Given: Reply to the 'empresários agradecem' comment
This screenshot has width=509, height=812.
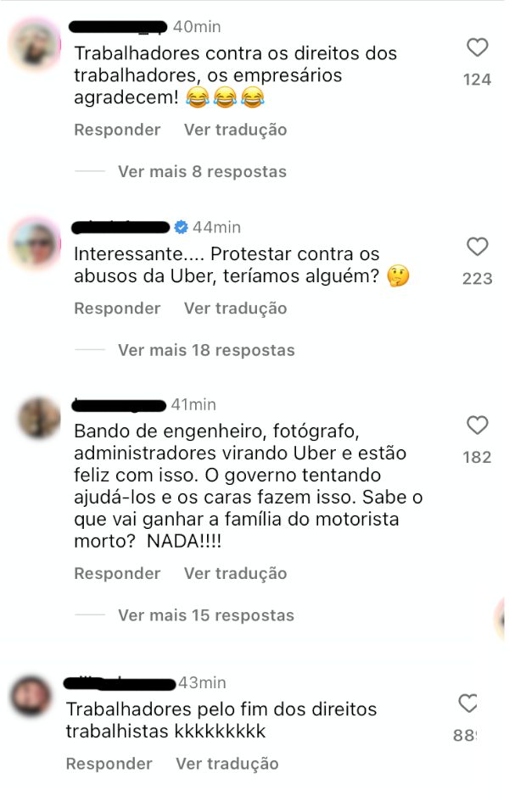Looking at the screenshot, I should click(x=117, y=130).
